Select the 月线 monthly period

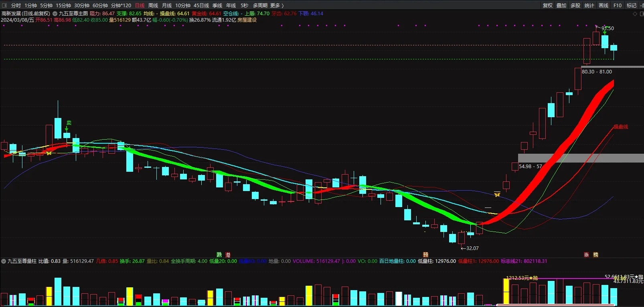(x=167, y=5)
